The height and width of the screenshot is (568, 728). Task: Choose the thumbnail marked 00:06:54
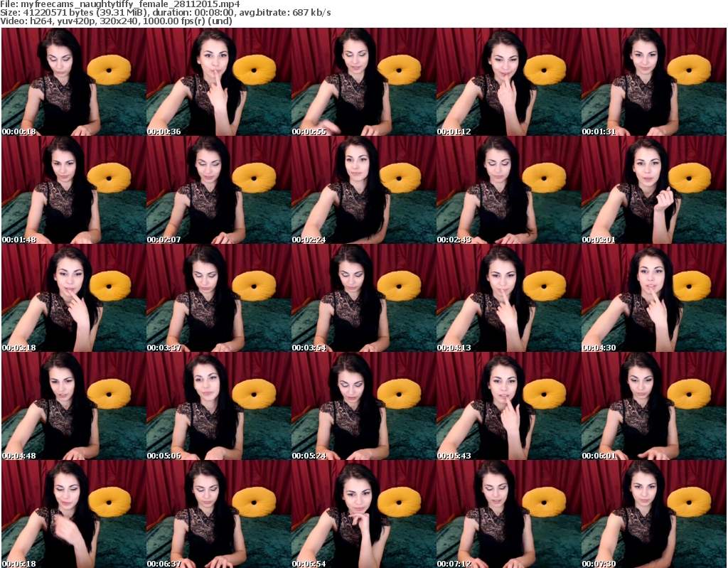363,514
